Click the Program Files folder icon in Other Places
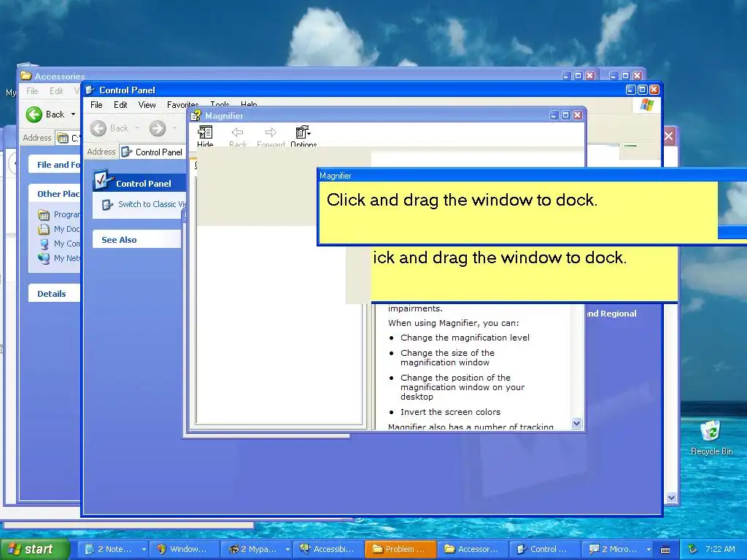747x560 pixels. click(43, 215)
